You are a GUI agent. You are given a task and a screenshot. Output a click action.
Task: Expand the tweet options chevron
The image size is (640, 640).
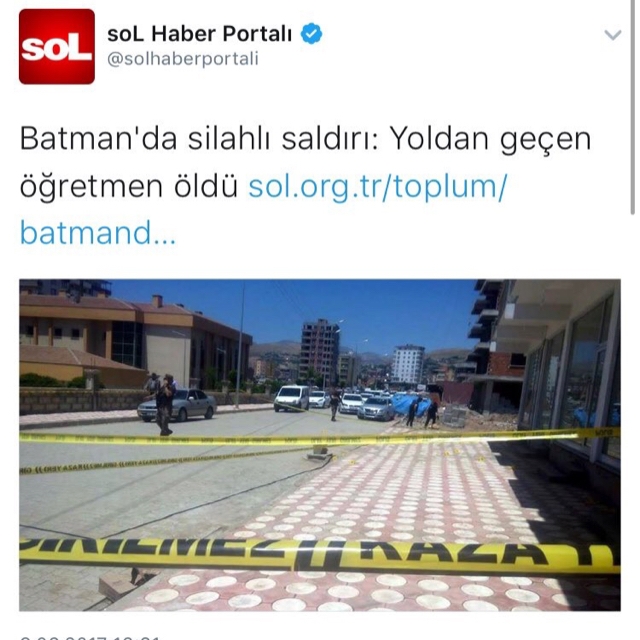pos(613,35)
